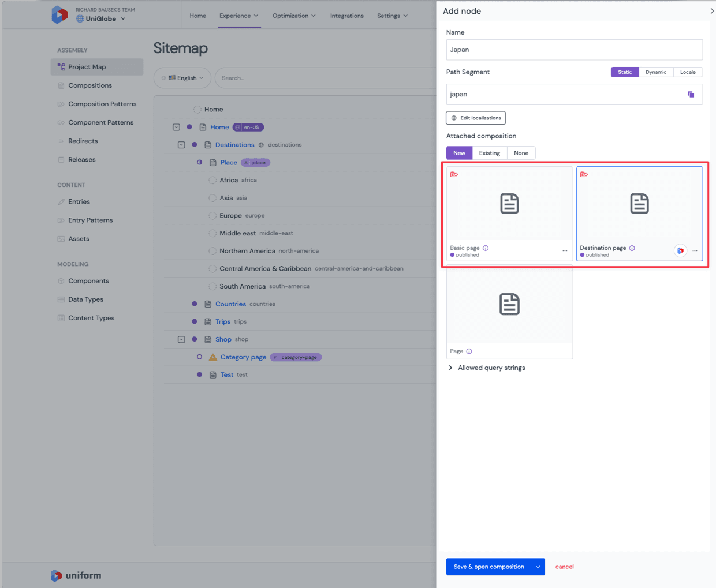
Task: Expand Allowed query strings section
Action: 487,368
